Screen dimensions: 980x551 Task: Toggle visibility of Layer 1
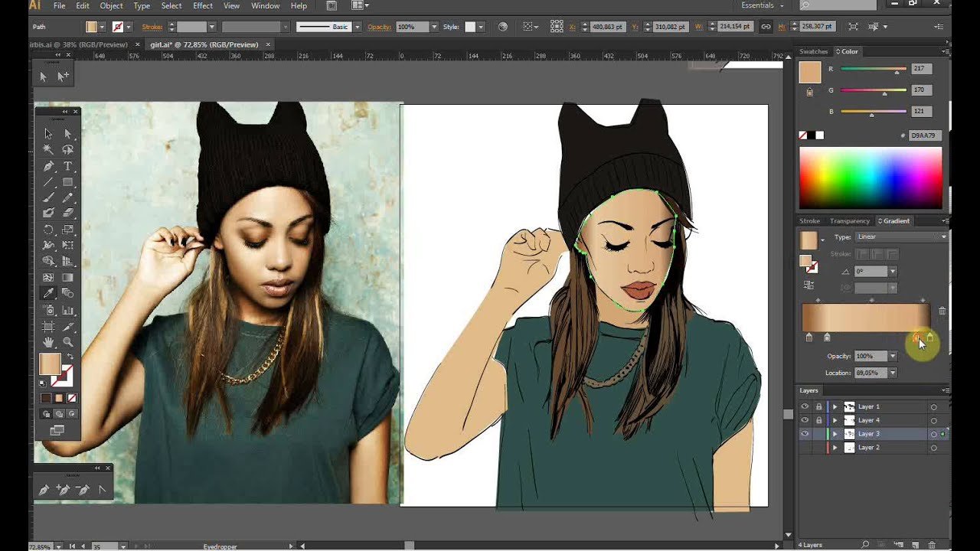[804, 406]
